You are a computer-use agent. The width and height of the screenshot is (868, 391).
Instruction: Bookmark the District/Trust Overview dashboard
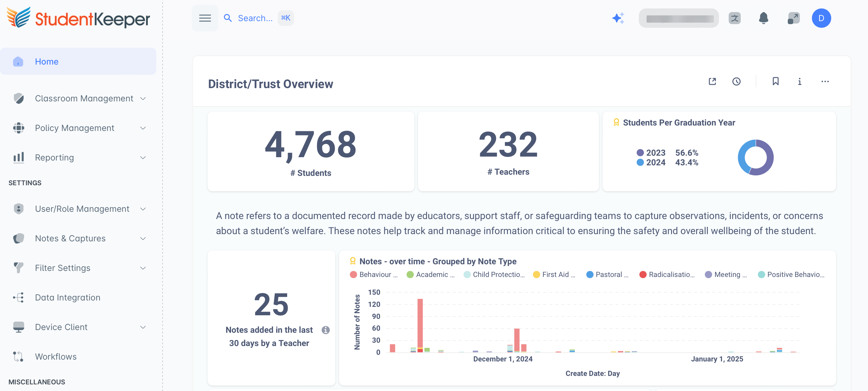point(775,81)
